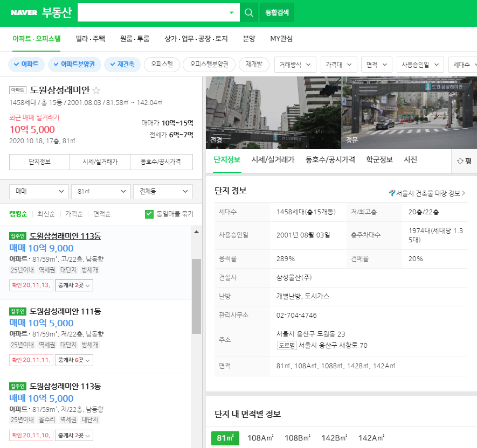Image resolution: width=477 pixels, height=448 pixels.
Task: Open the 원룸·투룸 tab
Action: (135, 39)
